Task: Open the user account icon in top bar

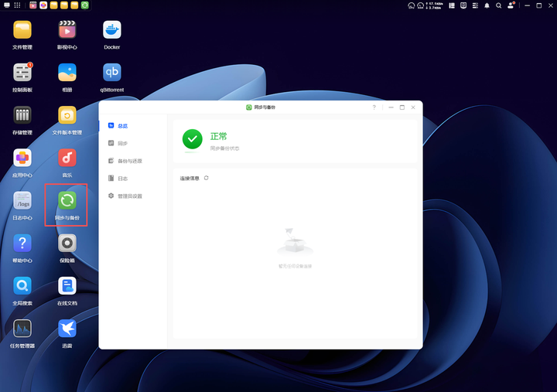Action: (511, 5)
